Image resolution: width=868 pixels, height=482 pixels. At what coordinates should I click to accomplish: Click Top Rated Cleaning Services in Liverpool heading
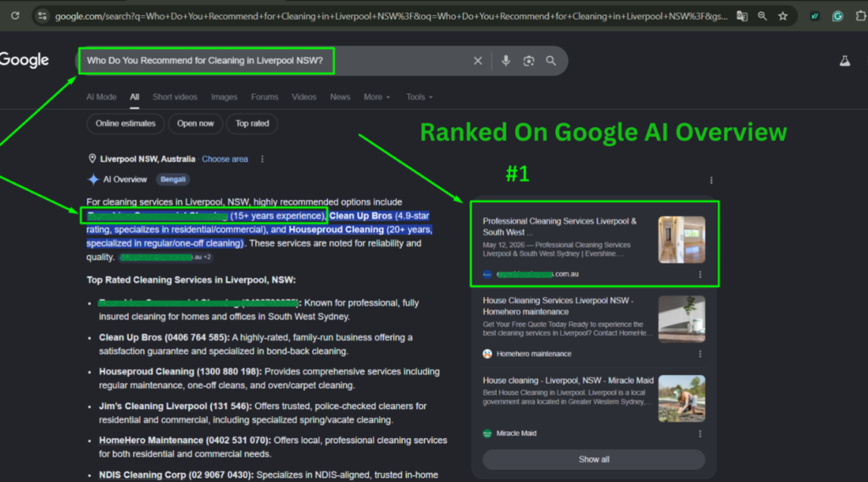(191, 280)
